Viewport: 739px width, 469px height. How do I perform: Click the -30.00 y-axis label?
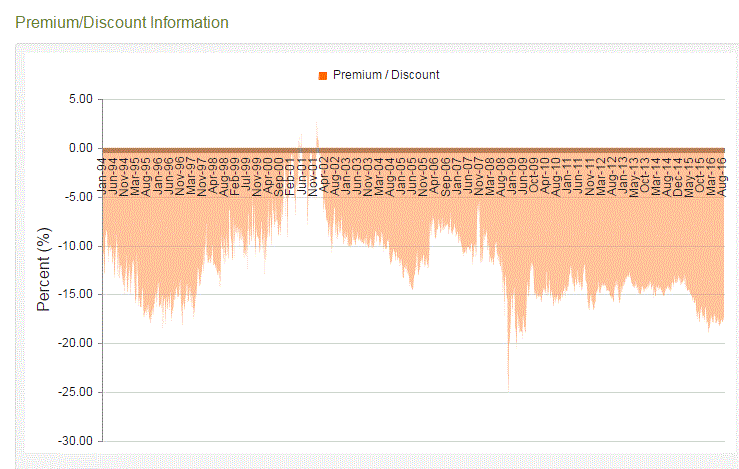pyautogui.click(x=76, y=441)
